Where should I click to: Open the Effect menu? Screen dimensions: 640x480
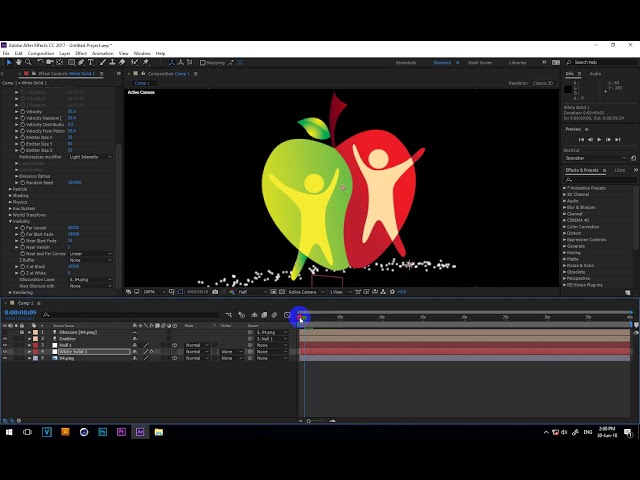pyautogui.click(x=81, y=53)
